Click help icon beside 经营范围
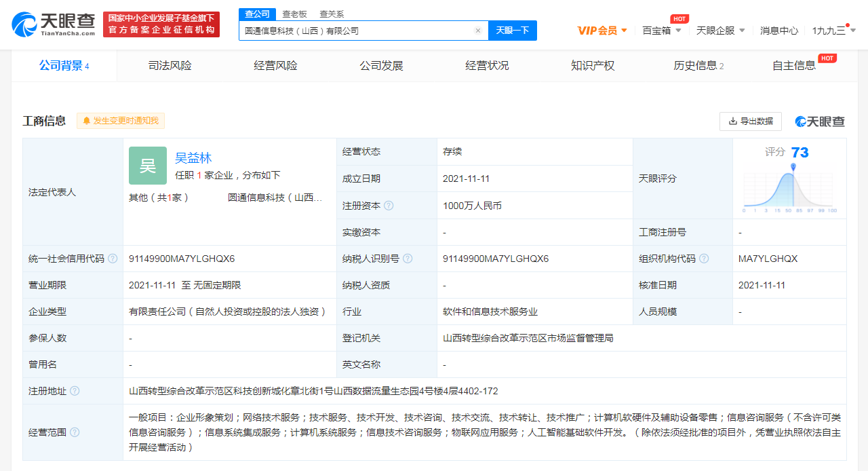 pos(75,432)
